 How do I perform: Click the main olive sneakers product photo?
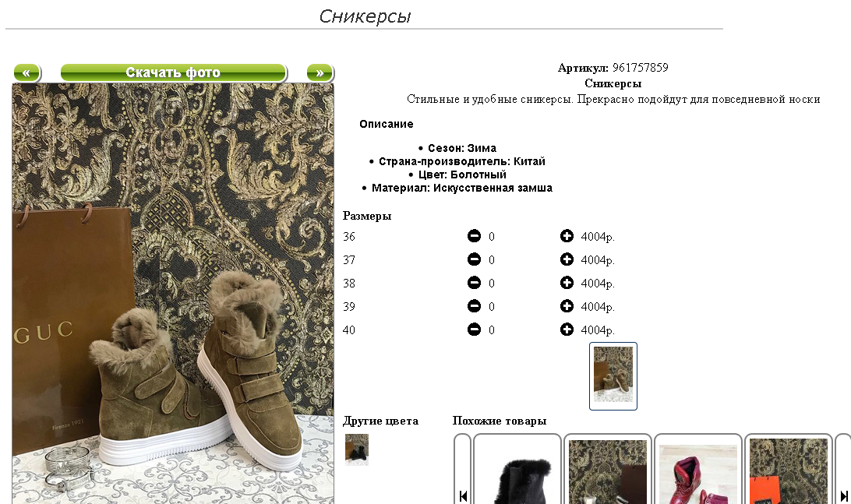[173, 294]
